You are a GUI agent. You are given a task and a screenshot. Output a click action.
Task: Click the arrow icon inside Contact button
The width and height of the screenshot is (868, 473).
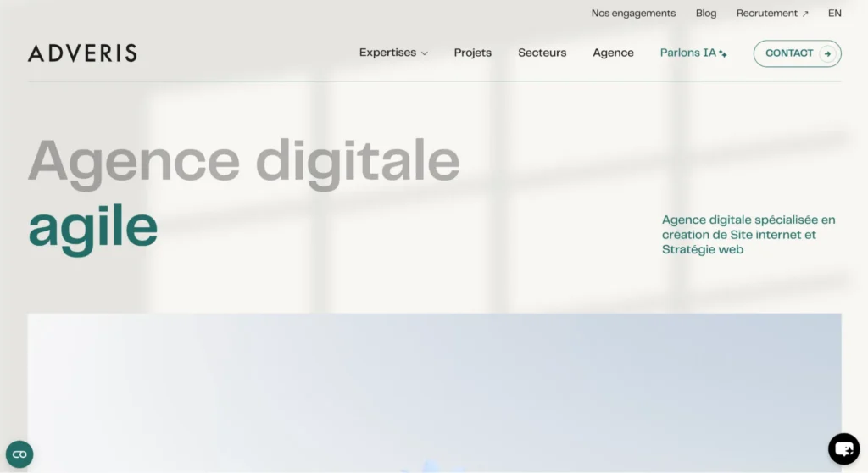pos(827,53)
